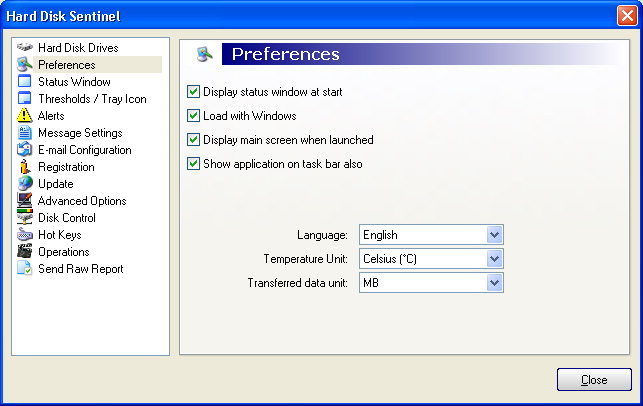This screenshot has width=643, height=406.
Task: Open the Hot Keys settings
Action: pyautogui.click(x=59, y=235)
